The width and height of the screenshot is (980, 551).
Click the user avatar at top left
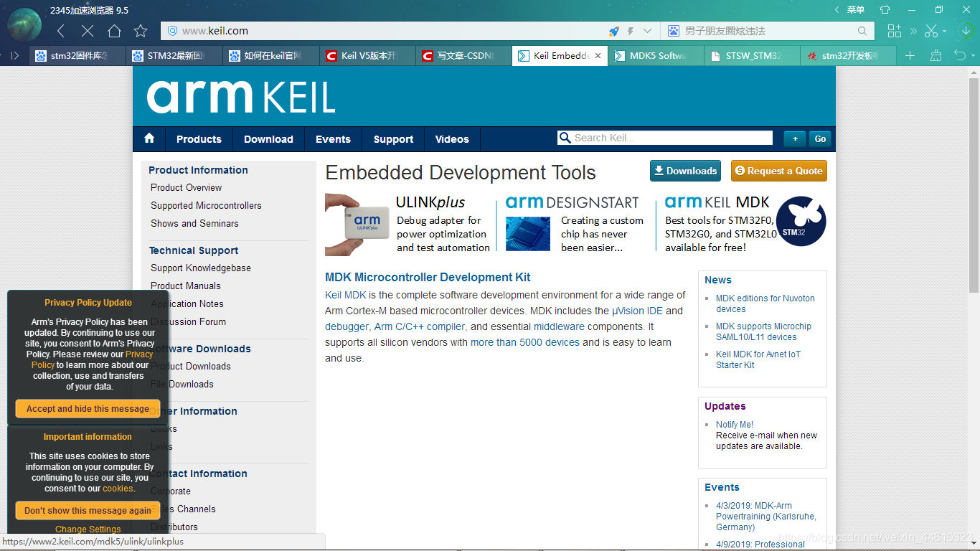click(24, 25)
